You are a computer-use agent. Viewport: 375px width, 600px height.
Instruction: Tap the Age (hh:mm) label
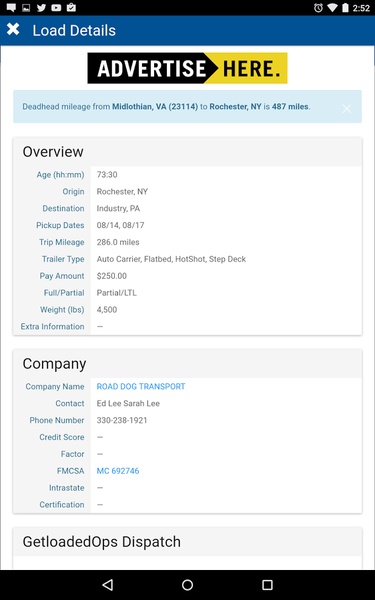pyautogui.click(x=60, y=174)
